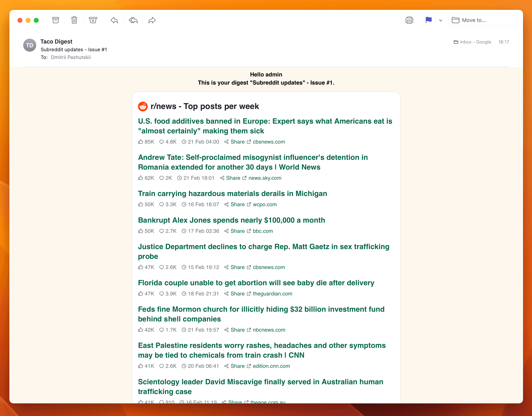The width and height of the screenshot is (532, 416).
Task: Click the 85K upvotes thumbs-up icon
Action: [x=140, y=142]
